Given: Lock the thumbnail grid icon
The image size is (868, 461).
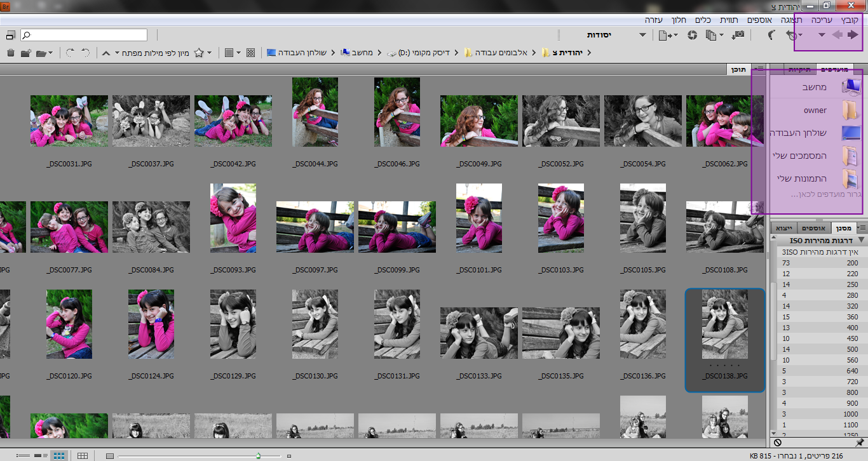Looking at the screenshot, I should (83, 456).
